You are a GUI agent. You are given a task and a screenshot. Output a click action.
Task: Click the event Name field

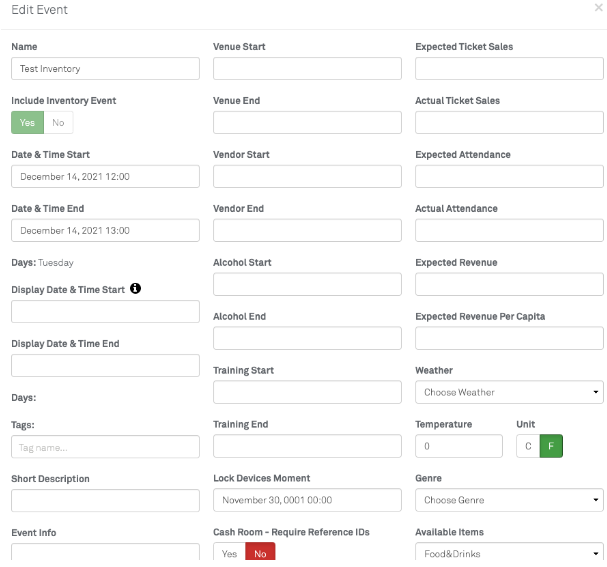click(105, 69)
